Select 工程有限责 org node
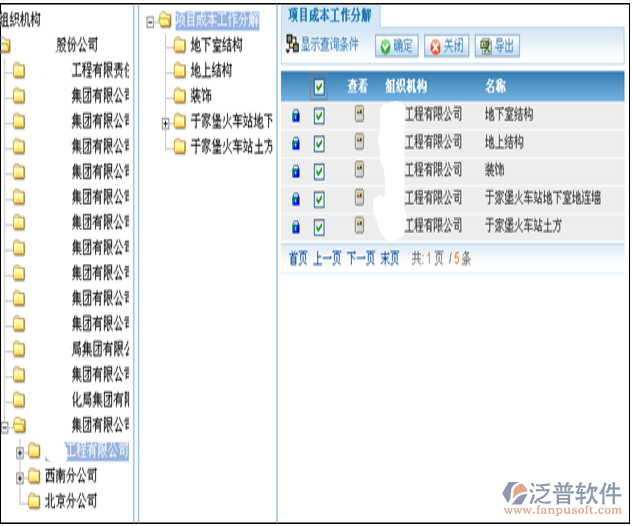632x526 pixels. click(x=101, y=71)
